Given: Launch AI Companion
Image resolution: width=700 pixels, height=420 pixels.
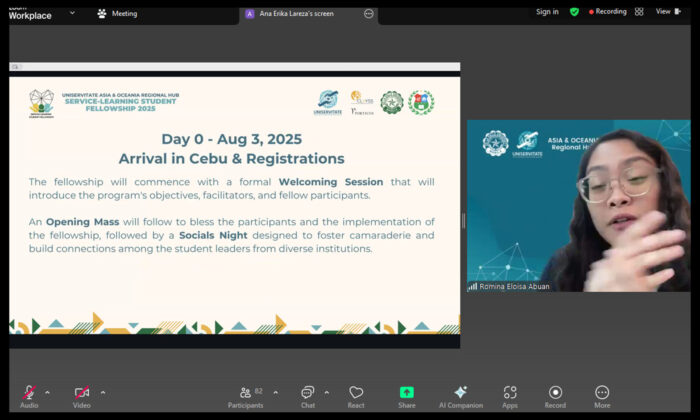Looking at the screenshot, I should [x=460, y=395].
